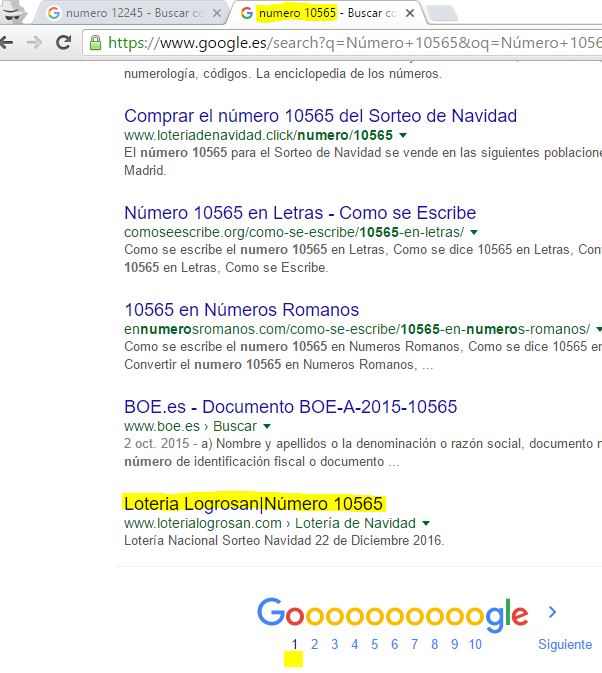602x673 pixels.
Task: View site security via green padlock icon
Action: 95,42
